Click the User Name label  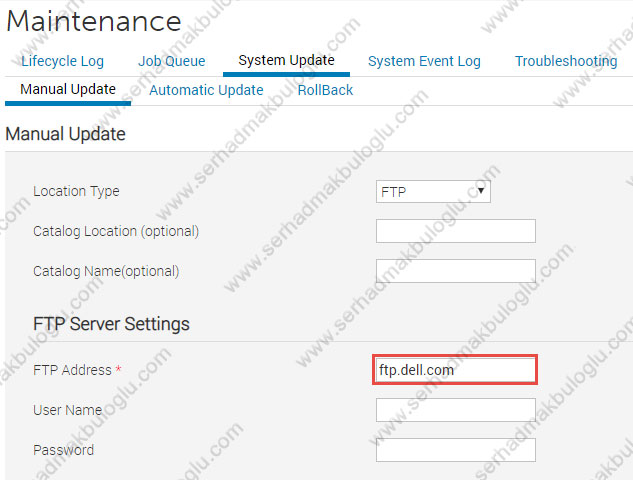tap(67, 410)
